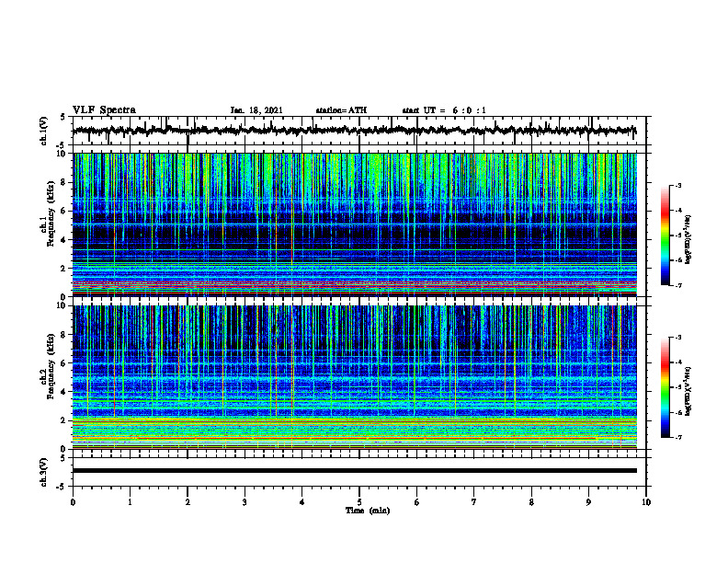Click the ch.2 colorbar log(PSD) label
728x563 pixels.
(688, 391)
